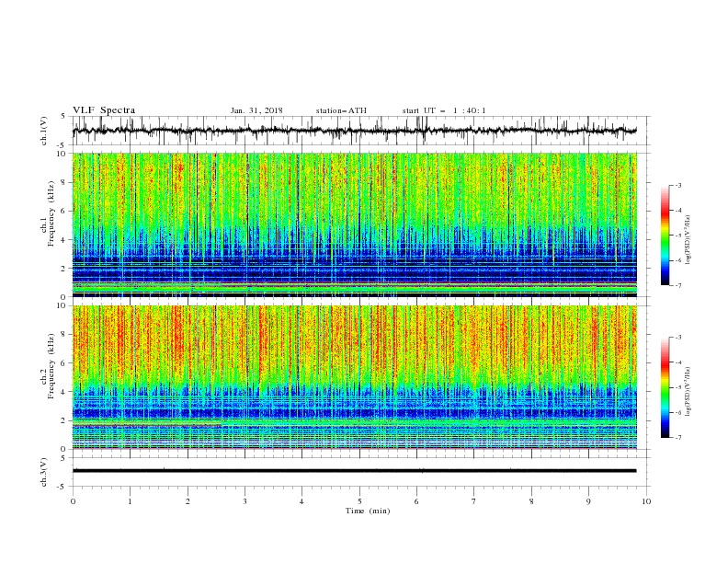
Task: Click the "ch.3(V)" y-axis label
Action: [x=44, y=472]
